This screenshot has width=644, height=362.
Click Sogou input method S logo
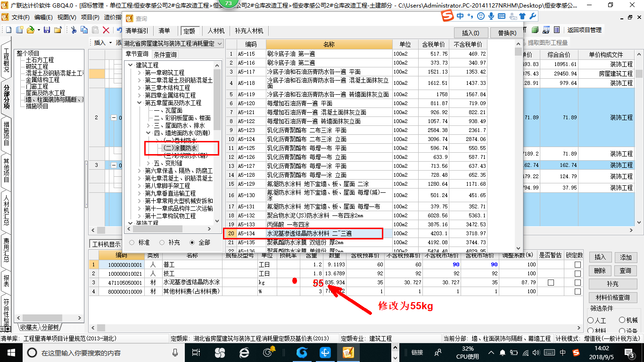[447, 16]
